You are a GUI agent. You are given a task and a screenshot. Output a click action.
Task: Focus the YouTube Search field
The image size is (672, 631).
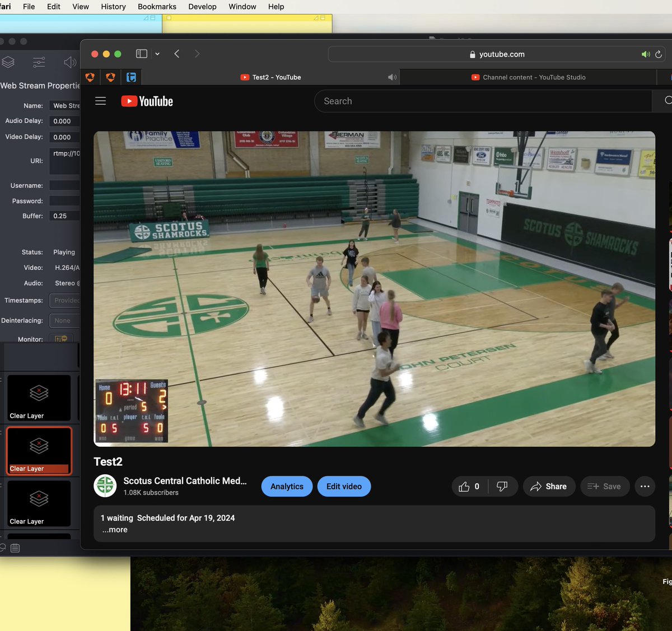pyautogui.click(x=483, y=101)
